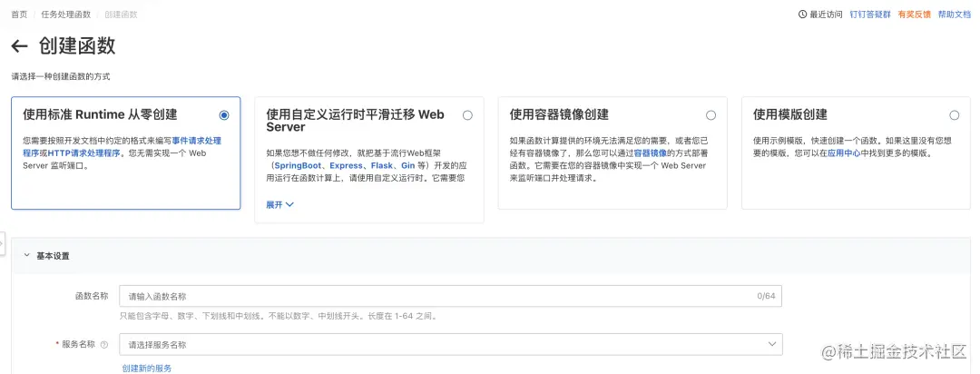Go to 首页 breadcrumb

click(x=19, y=15)
